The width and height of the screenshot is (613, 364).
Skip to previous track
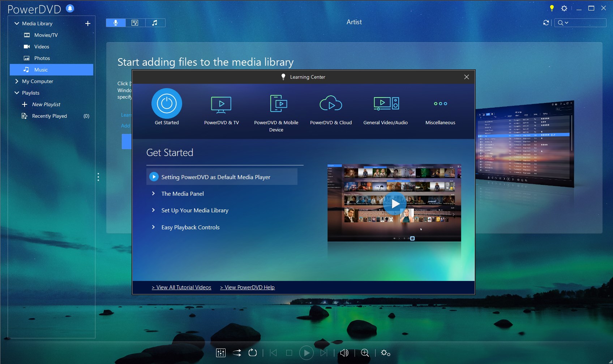click(x=274, y=353)
